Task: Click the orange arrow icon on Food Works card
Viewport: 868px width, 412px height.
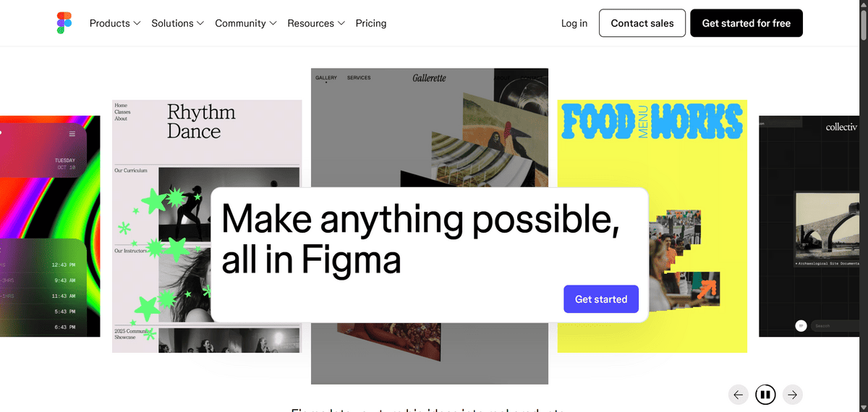Action: pyautogui.click(x=707, y=290)
